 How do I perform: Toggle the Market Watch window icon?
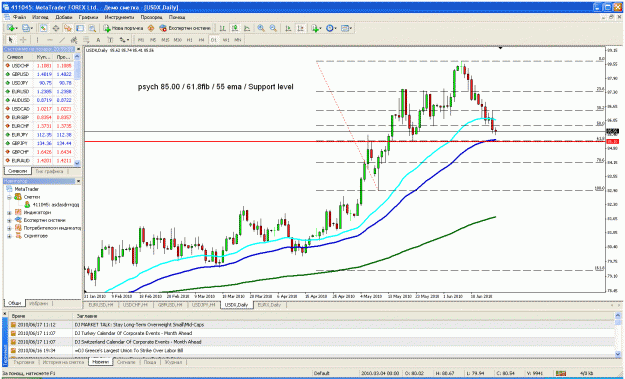click(43, 28)
